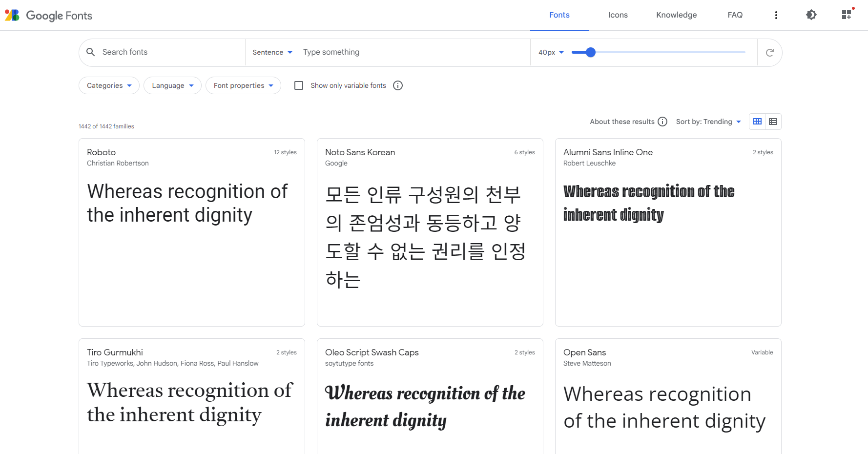This screenshot has height=454, width=868.
Task: Go to the Icons tab
Action: (x=618, y=15)
